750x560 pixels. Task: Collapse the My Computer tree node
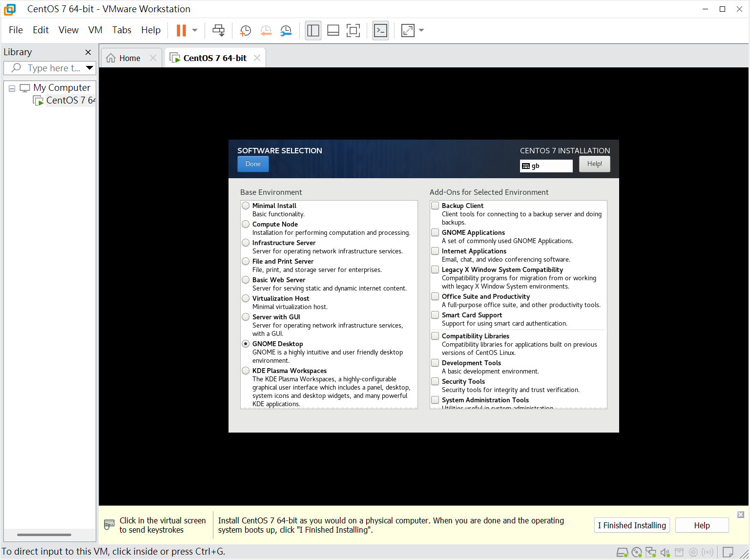(x=12, y=88)
